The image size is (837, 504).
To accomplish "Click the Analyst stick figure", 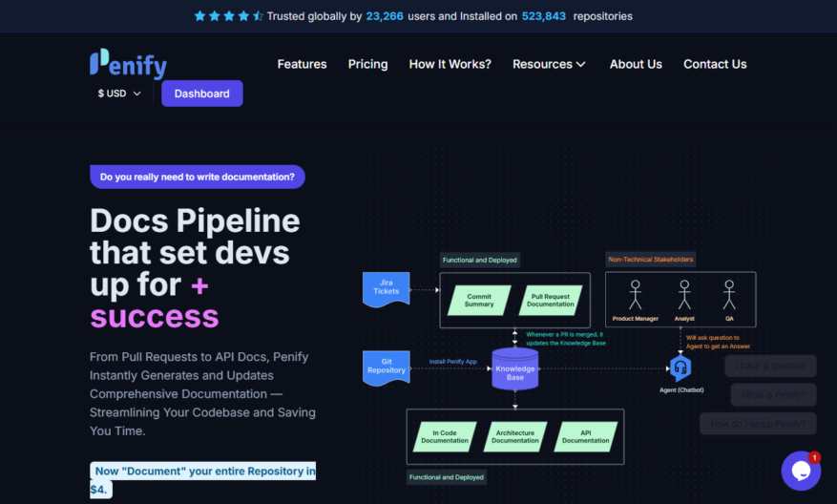I will click(x=684, y=295).
